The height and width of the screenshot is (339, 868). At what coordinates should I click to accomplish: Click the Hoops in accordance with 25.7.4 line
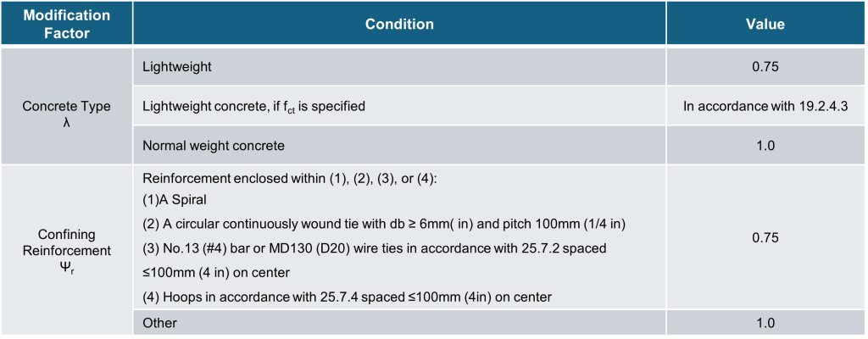point(347,297)
